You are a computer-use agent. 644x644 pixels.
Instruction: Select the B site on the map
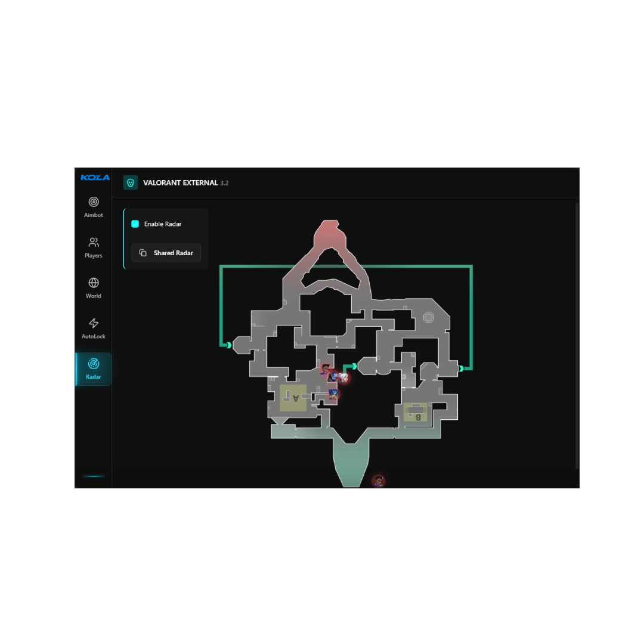click(x=416, y=412)
